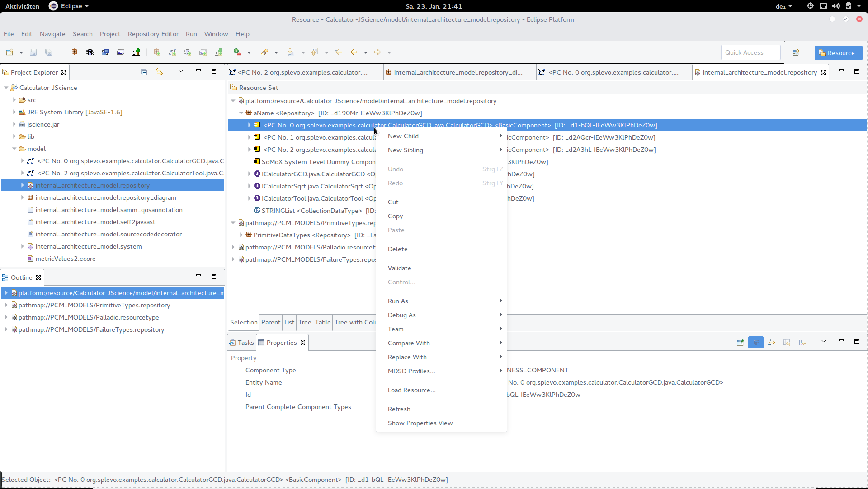
Task: Toggle Show Advanced Properties icon
Action: 771,343
